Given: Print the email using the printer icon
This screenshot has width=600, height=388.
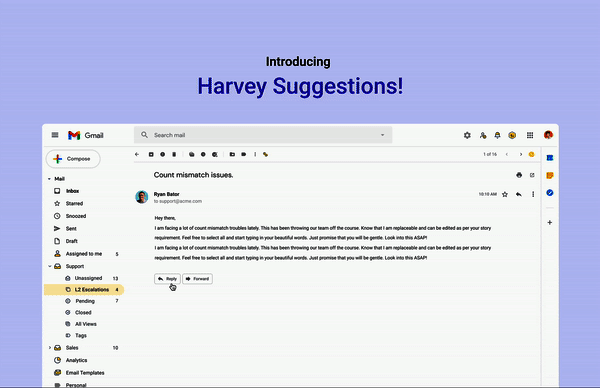Looking at the screenshot, I should 519,175.
